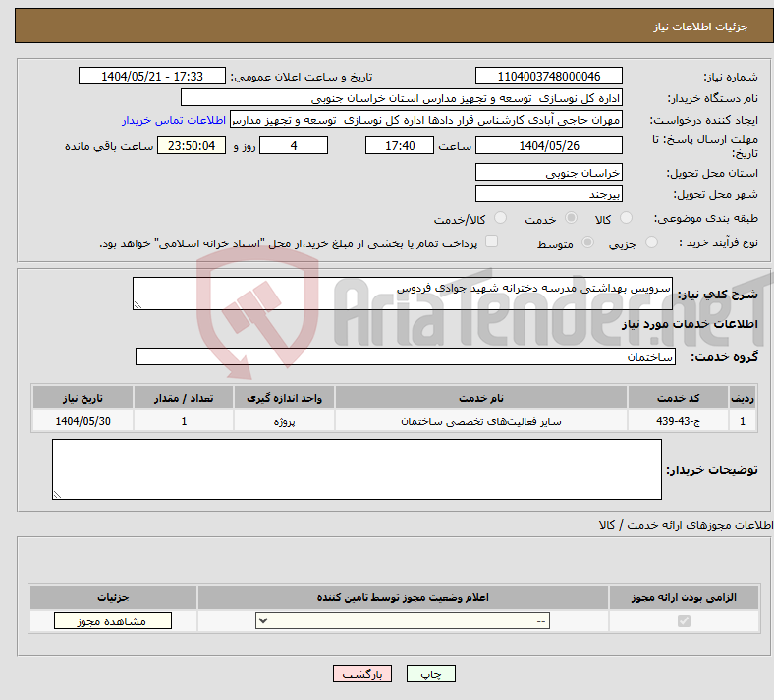Select the کالا/خدمت radio button
The image size is (774, 700).
tap(500, 218)
